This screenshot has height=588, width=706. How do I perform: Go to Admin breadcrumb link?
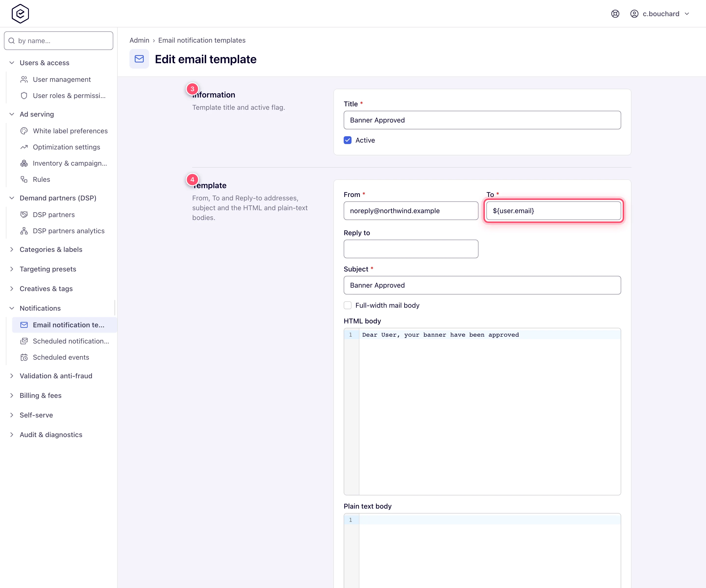[x=139, y=40]
